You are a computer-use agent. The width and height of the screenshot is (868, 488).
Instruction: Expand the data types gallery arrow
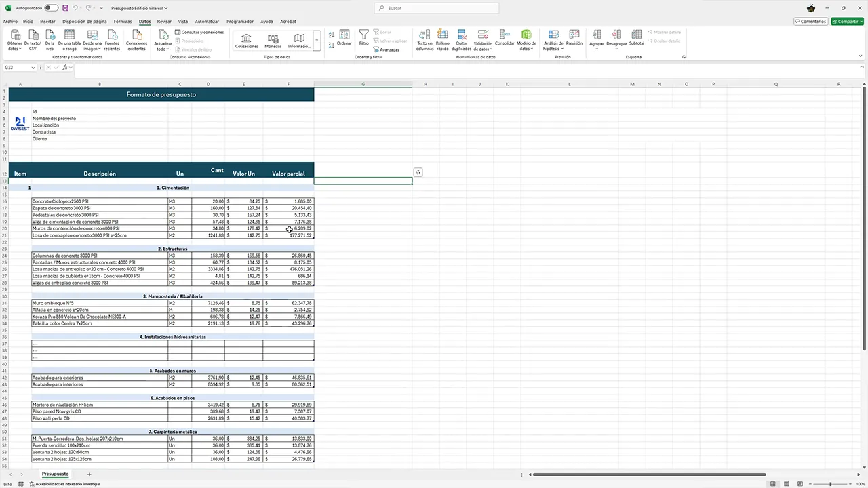tap(316, 41)
